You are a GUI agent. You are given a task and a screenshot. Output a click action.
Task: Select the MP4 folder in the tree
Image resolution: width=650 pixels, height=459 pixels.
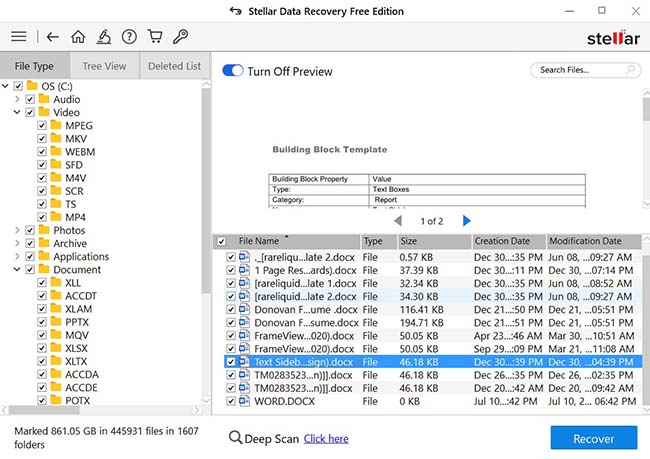pyautogui.click(x=75, y=217)
